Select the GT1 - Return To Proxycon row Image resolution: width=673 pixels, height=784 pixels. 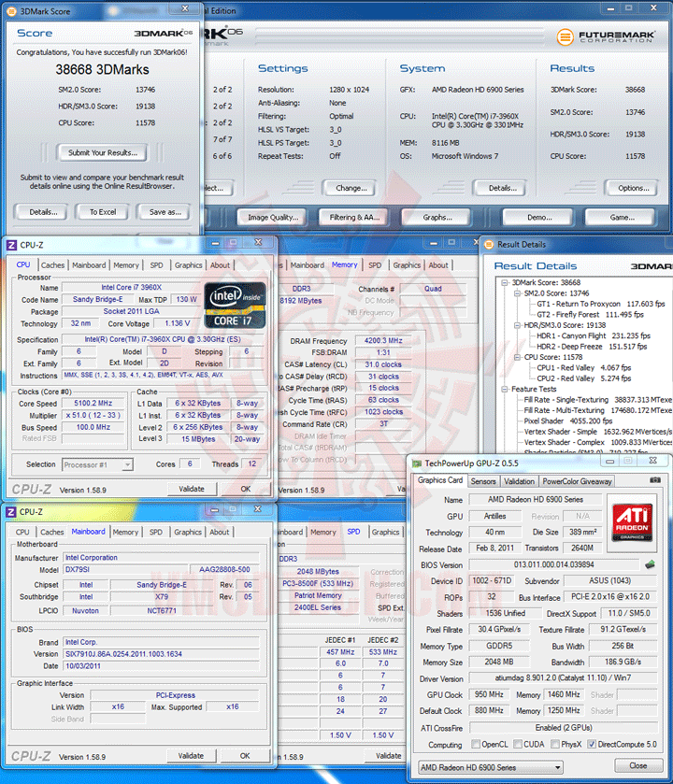pyautogui.click(x=600, y=304)
